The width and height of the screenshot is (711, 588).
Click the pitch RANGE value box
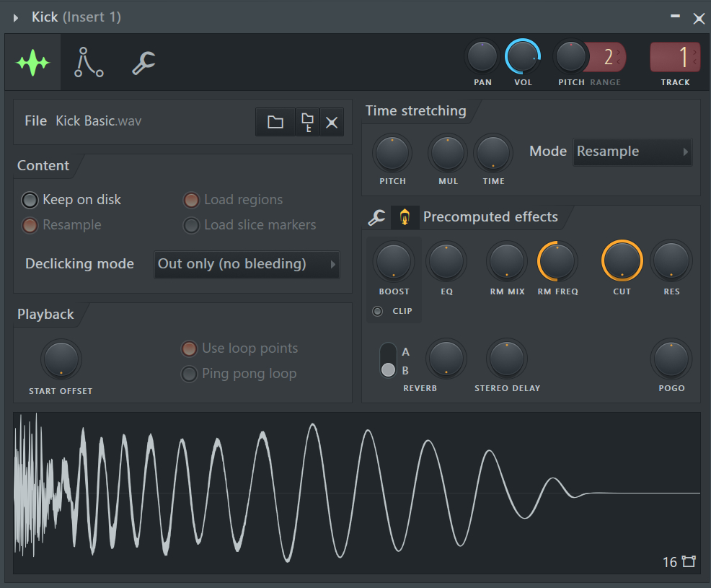[x=609, y=57]
